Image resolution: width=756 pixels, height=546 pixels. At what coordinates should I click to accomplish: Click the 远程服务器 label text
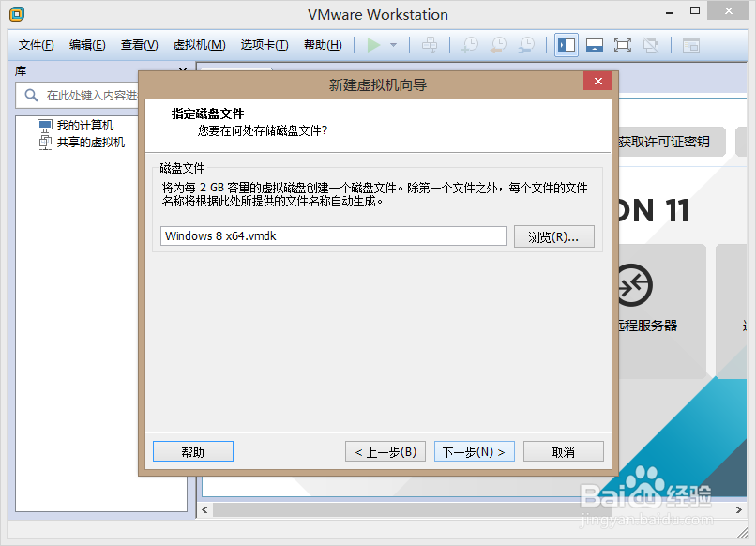pos(648,326)
